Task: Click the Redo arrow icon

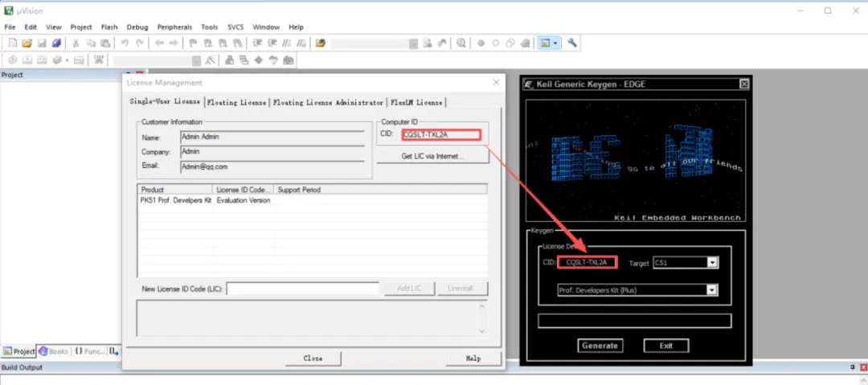Action: pyautogui.click(x=140, y=43)
